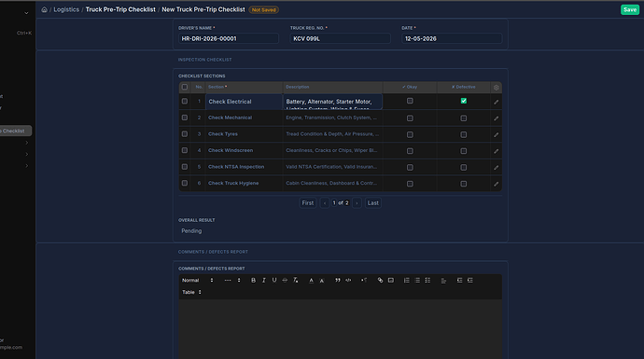Click the green Save button
Image resolution: width=644 pixels, height=359 pixels.
pyautogui.click(x=630, y=9)
